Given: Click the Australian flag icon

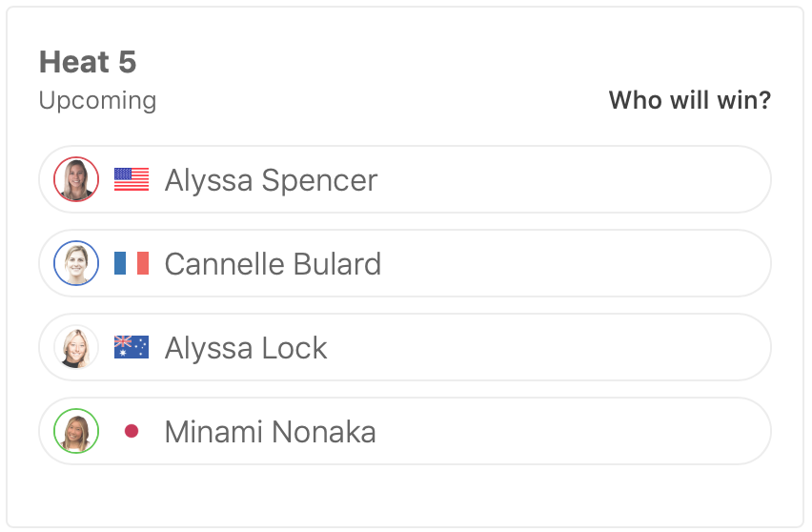Looking at the screenshot, I should (132, 347).
